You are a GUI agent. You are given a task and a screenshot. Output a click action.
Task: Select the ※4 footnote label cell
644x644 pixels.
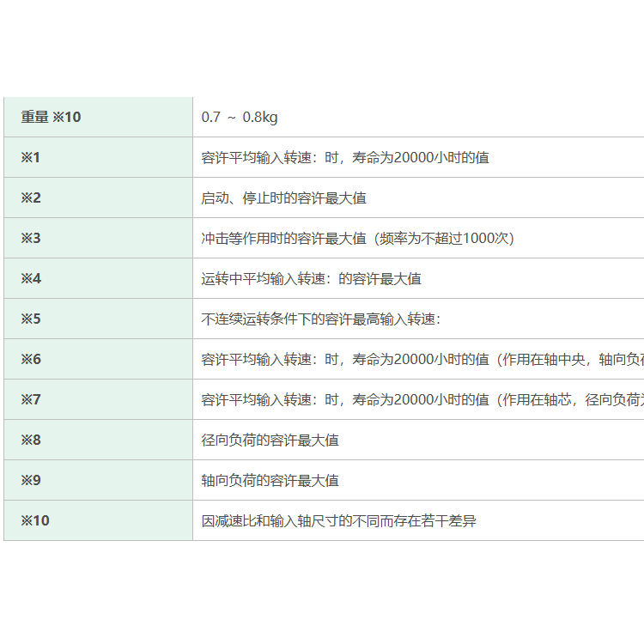[x=31, y=278]
